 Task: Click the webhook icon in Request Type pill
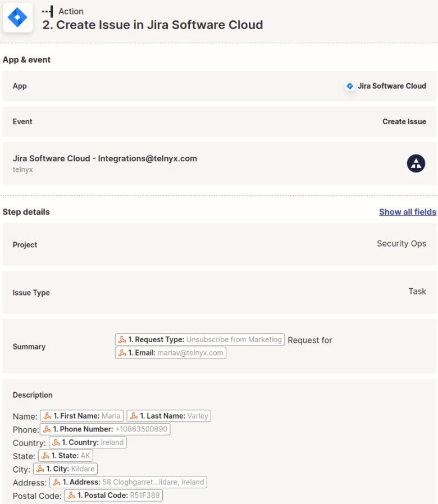122,339
